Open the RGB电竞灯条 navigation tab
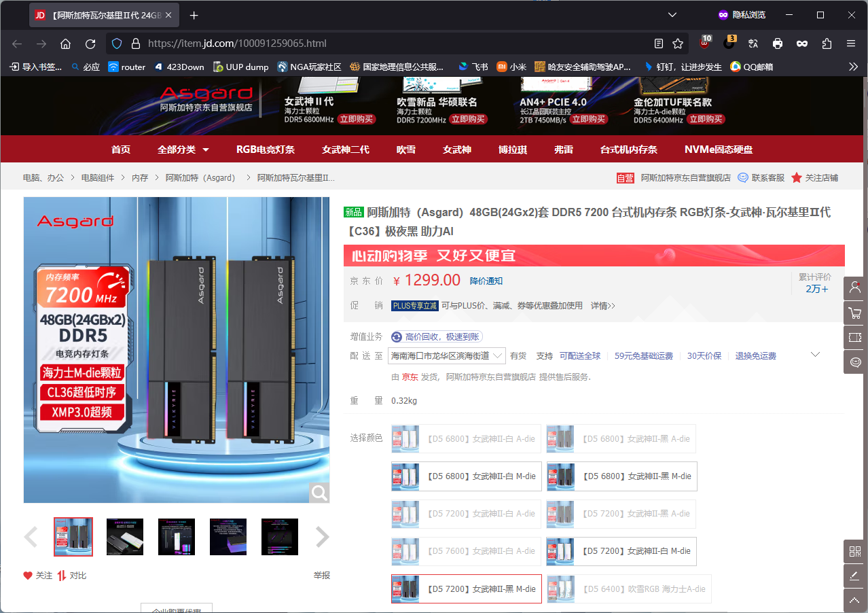 pos(265,150)
